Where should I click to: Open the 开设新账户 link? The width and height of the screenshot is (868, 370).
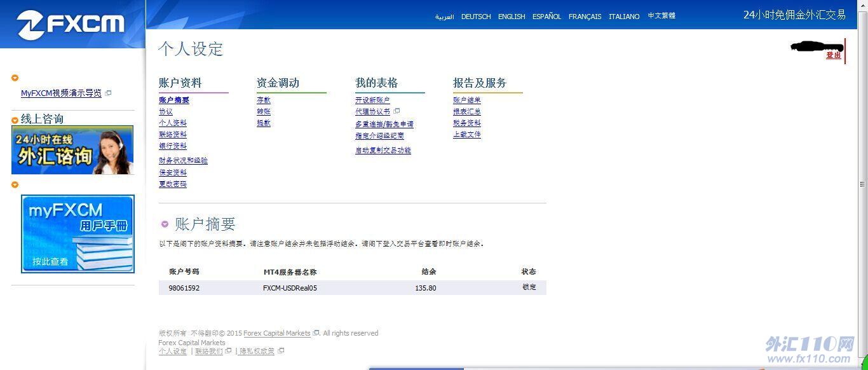[x=372, y=100]
